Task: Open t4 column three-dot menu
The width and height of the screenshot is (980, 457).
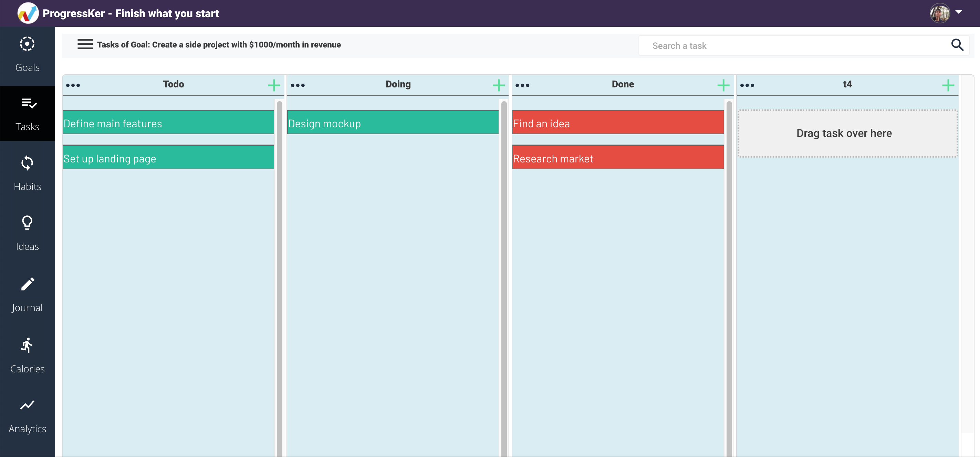Action: click(x=747, y=85)
